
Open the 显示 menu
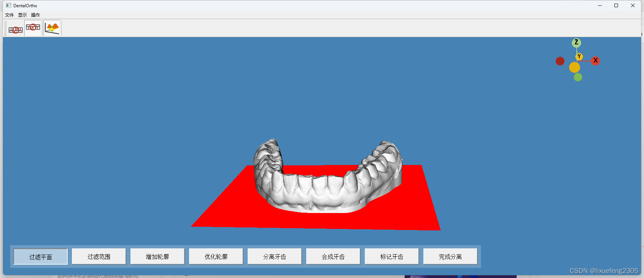[22, 15]
